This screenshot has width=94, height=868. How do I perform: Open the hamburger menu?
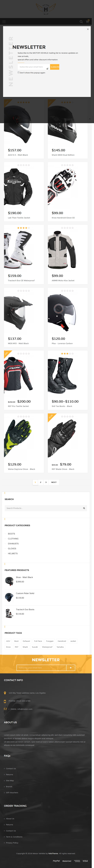[4, 22]
